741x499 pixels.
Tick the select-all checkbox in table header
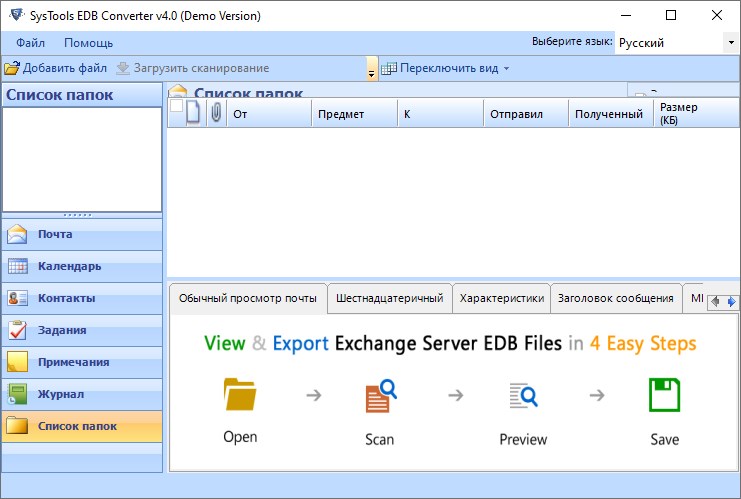176,106
